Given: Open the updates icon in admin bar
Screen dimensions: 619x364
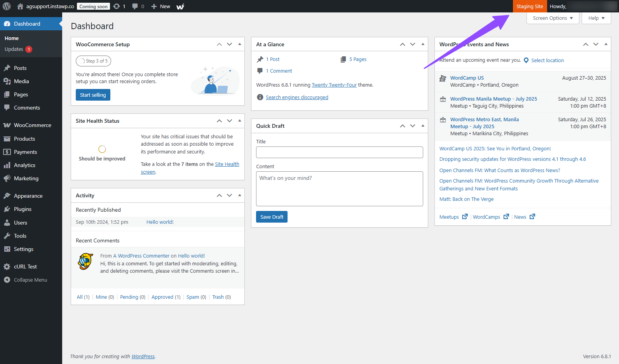Looking at the screenshot, I should 117,6.
